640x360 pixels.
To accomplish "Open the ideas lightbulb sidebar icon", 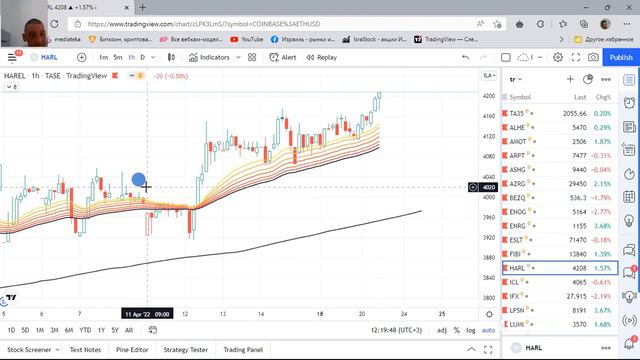I will point(629,220).
